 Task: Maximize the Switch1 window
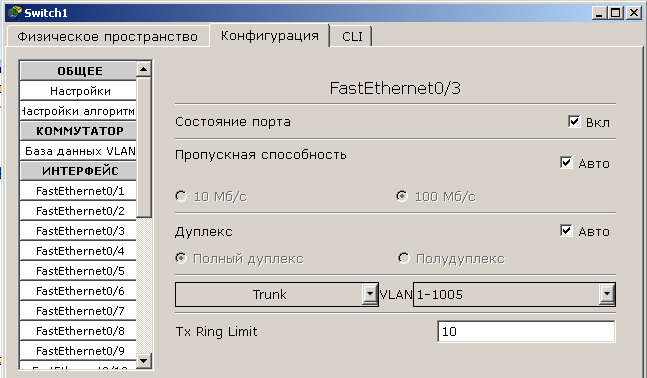(x=615, y=13)
